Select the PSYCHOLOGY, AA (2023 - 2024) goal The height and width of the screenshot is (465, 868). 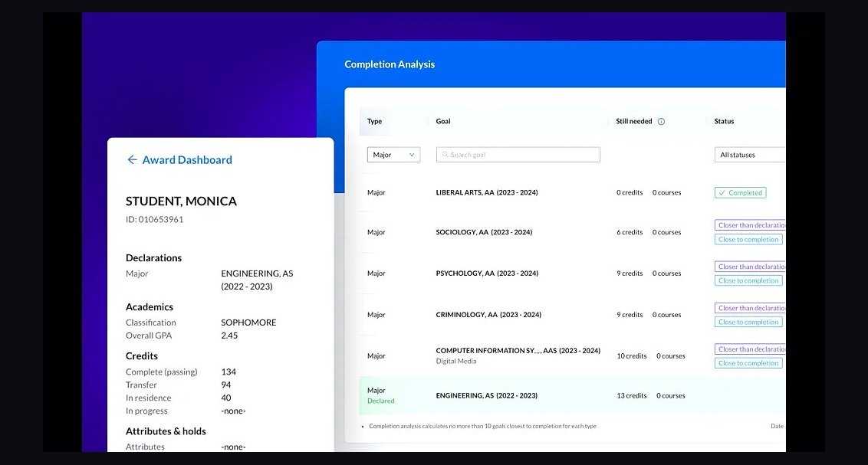(487, 273)
